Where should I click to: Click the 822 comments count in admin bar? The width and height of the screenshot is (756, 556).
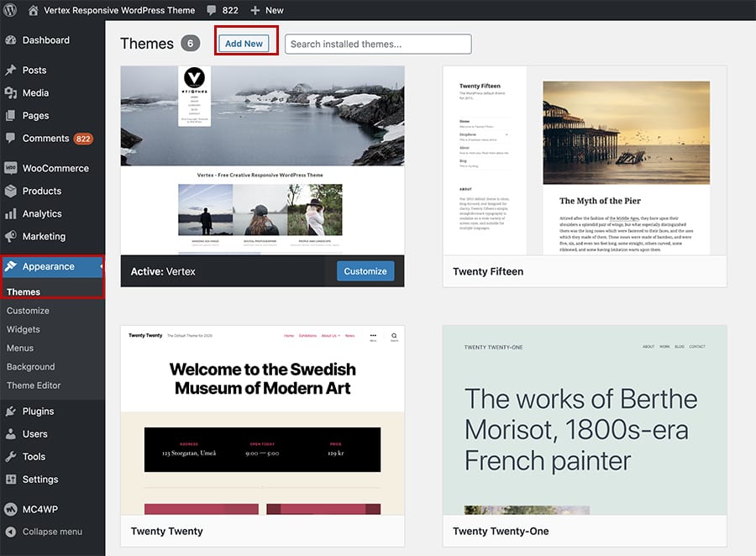[x=230, y=10]
